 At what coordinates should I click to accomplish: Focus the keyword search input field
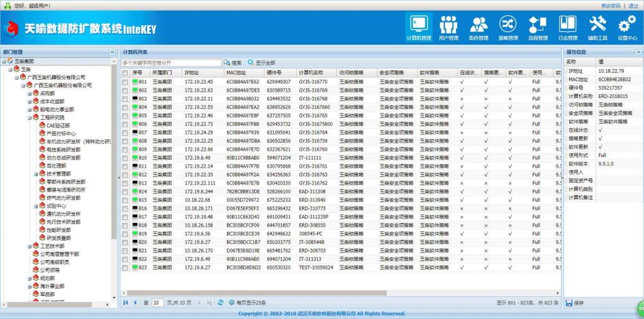point(171,63)
